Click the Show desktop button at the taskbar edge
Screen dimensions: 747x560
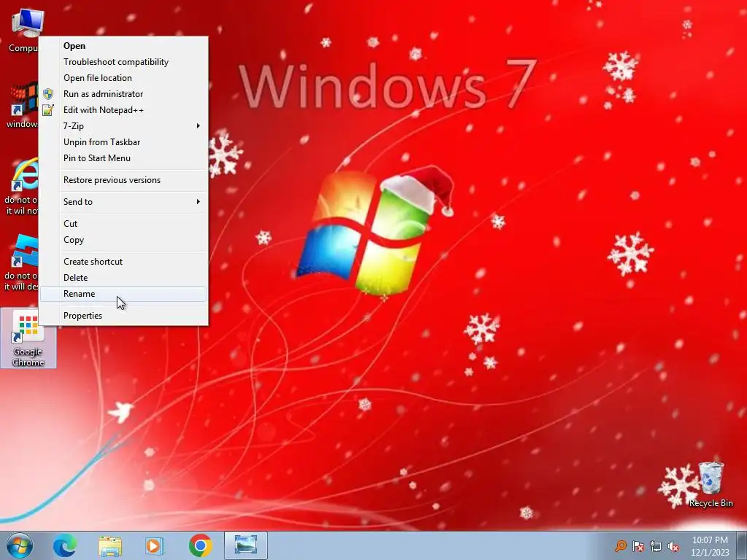pyautogui.click(x=742, y=545)
